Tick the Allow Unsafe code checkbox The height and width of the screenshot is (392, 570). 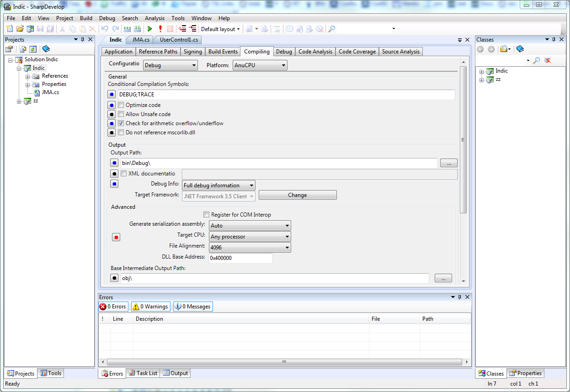pos(121,114)
